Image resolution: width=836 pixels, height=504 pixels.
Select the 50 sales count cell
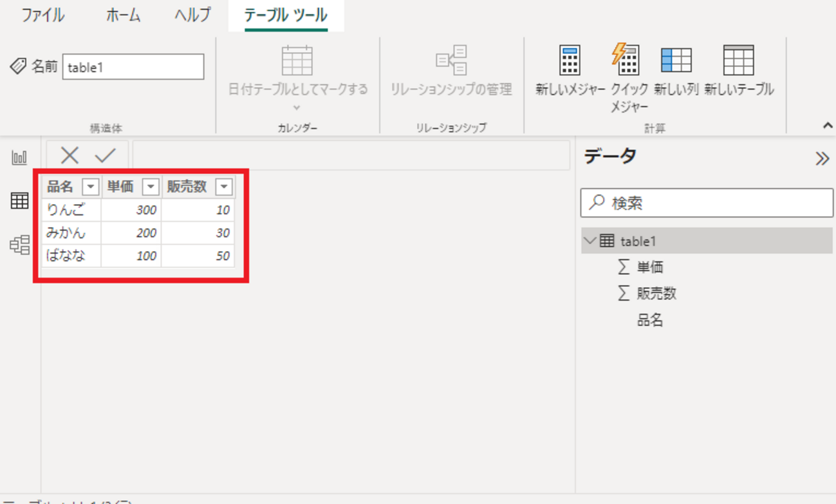click(198, 256)
